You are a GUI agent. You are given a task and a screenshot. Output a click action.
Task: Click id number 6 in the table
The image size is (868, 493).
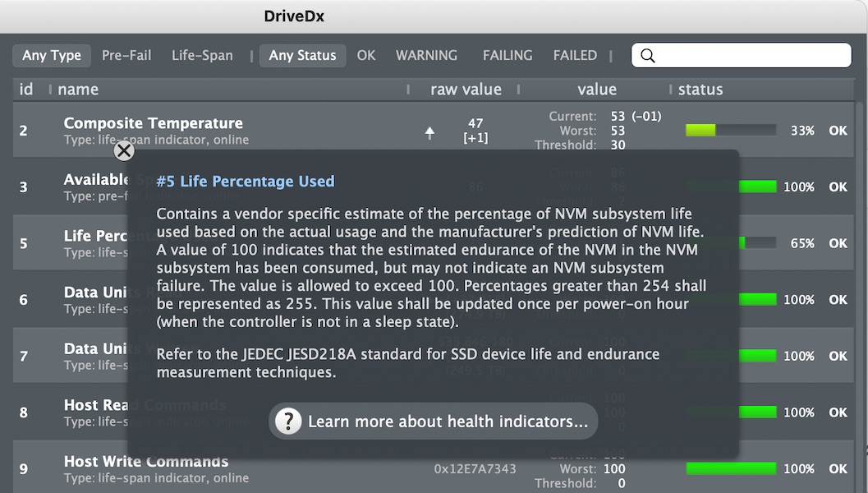tap(23, 300)
